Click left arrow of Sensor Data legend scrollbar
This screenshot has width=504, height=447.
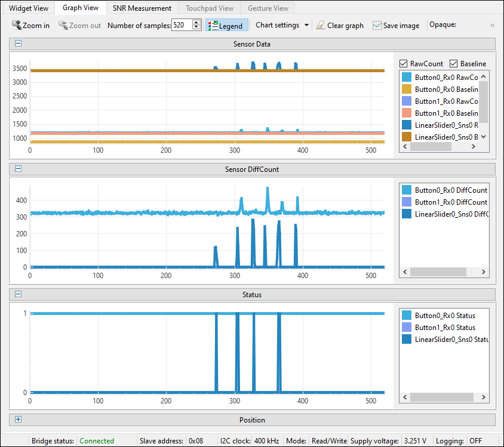405,146
